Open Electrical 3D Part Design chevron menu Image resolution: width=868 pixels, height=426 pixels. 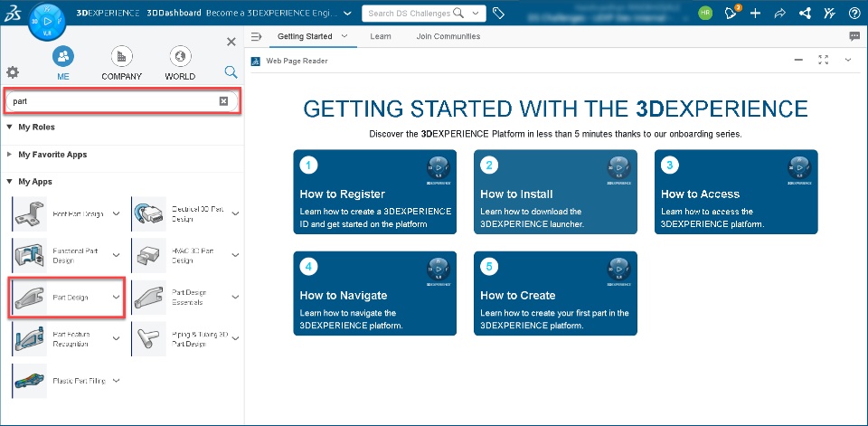pos(235,213)
